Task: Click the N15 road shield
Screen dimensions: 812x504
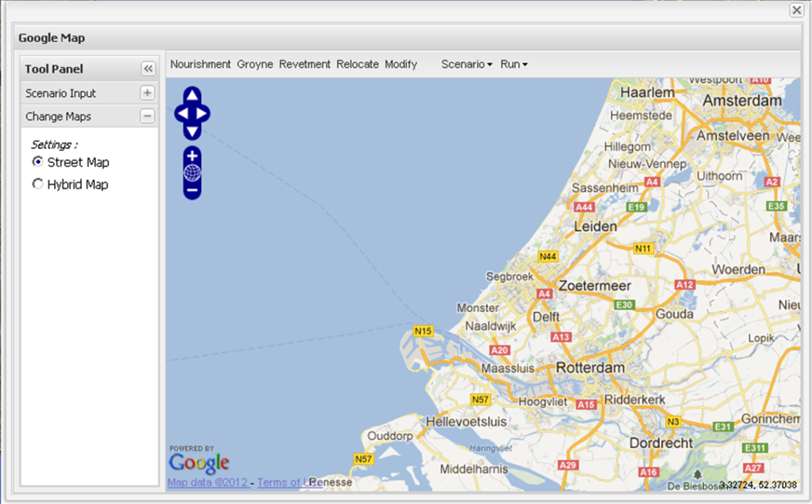Action: click(x=423, y=331)
